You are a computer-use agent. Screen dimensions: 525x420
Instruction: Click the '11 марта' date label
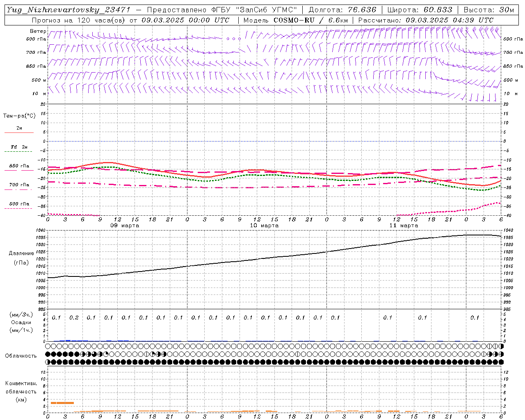[x=404, y=225]
